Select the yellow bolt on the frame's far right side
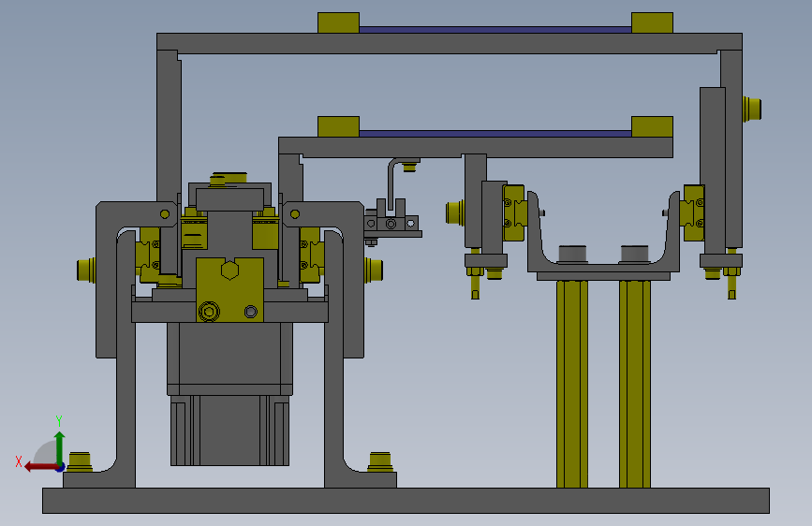Screen dimensions: 812x526 [x=752, y=110]
